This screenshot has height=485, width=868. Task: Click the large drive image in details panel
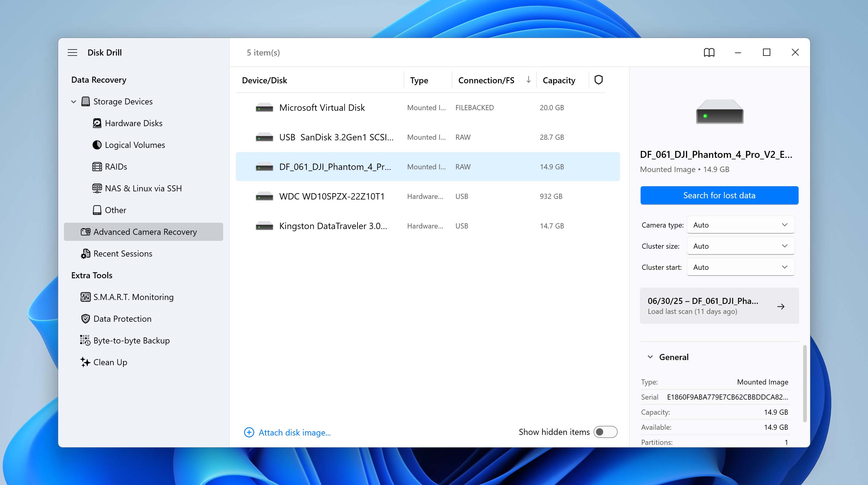tap(719, 111)
